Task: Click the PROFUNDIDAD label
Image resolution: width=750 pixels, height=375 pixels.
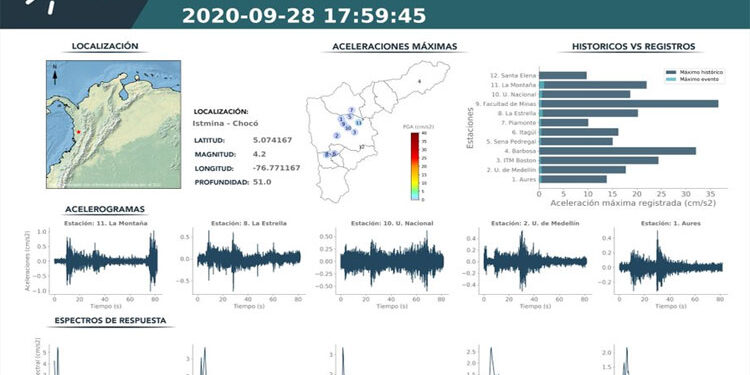Action: tap(222, 182)
